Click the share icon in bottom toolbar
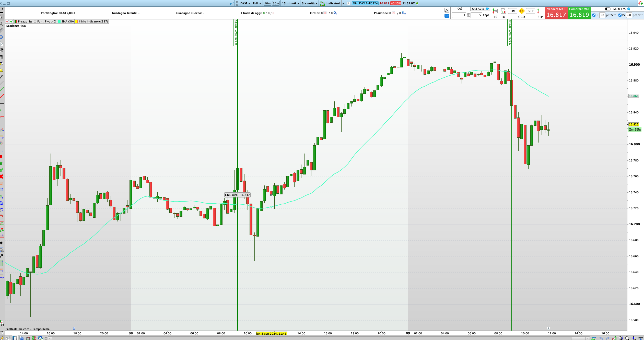 click(x=8, y=338)
